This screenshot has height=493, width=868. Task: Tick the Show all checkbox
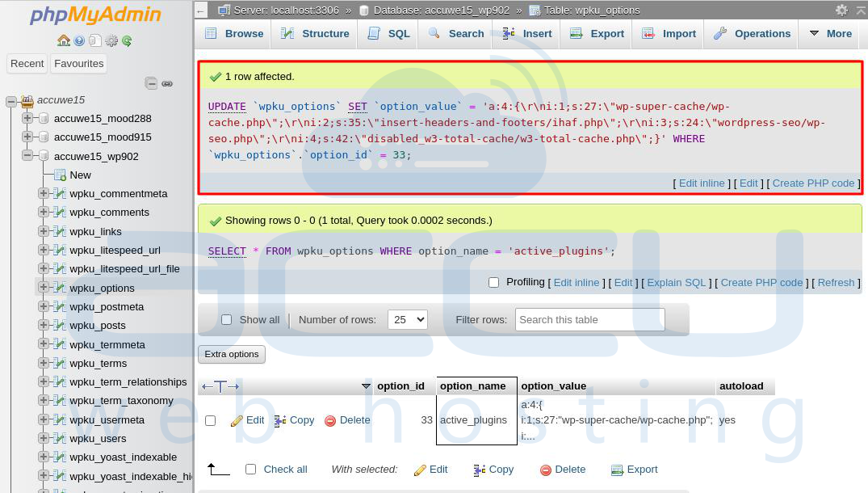click(x=226, y=319)
